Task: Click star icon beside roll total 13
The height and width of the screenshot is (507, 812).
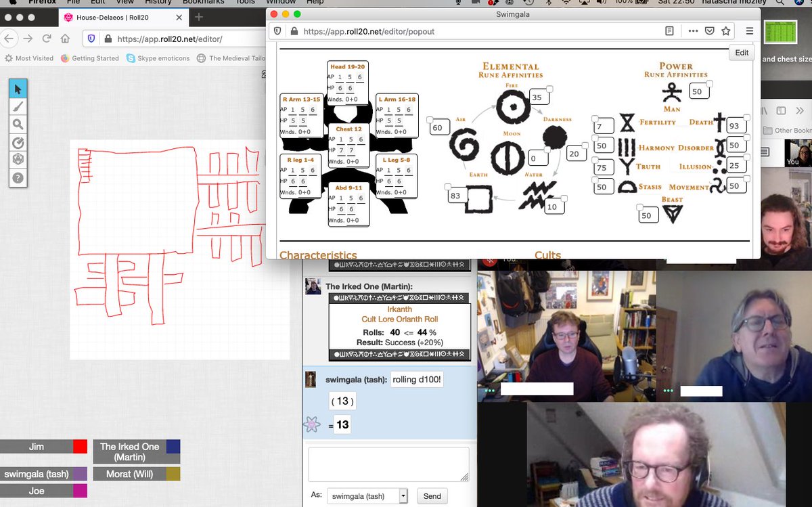Action: click(x=311, y=424)
